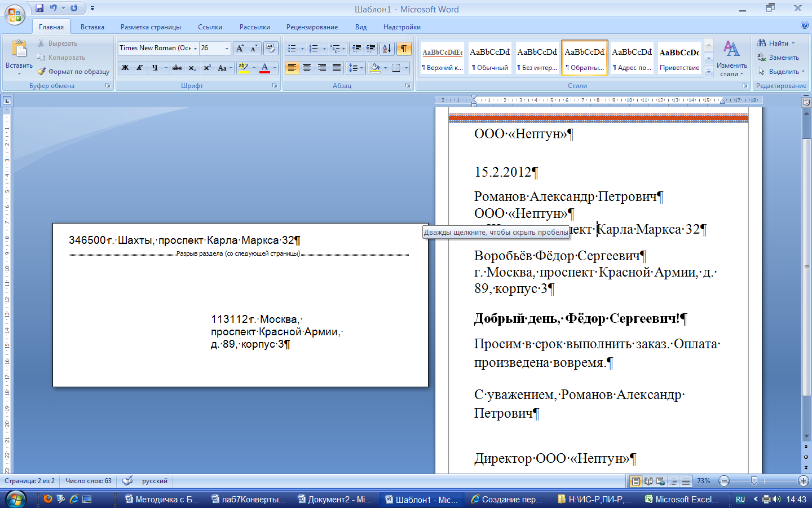Switch to Вставка tab
This screenshot has height=508, width=812.
tap(92, 27)
